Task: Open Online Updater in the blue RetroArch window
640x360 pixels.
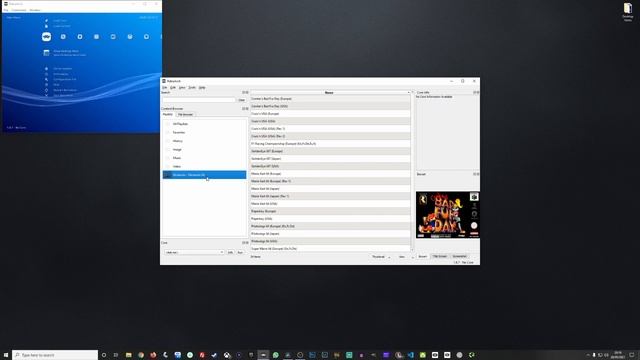Action: (62, 69)
